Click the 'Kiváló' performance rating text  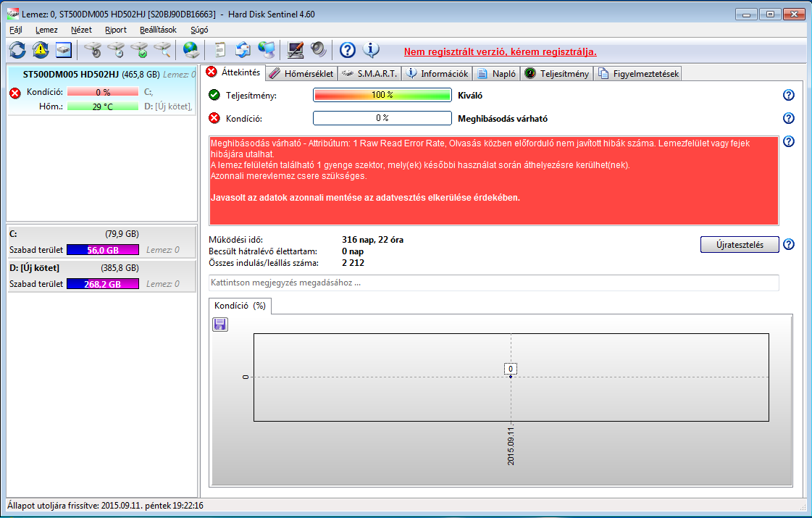click(x=469, y=96)
